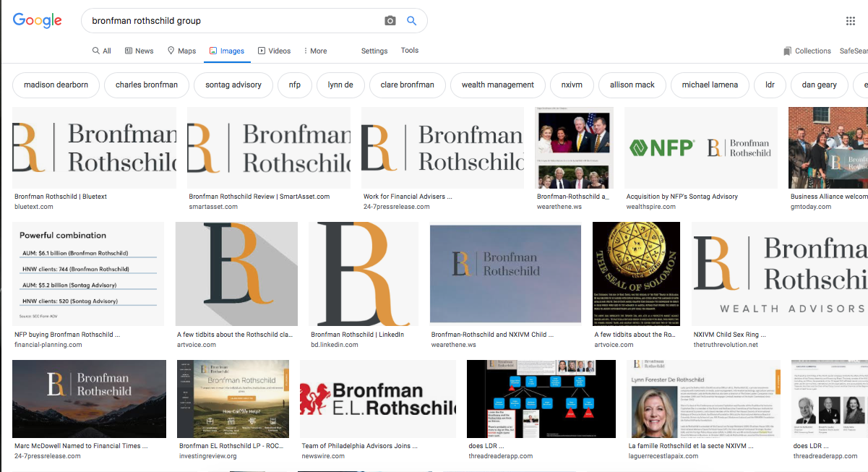Screen dimensions: 868x472
Task: Open 'Bronfman Rothschild | LinkedIn' link
Action: point(357,335)
